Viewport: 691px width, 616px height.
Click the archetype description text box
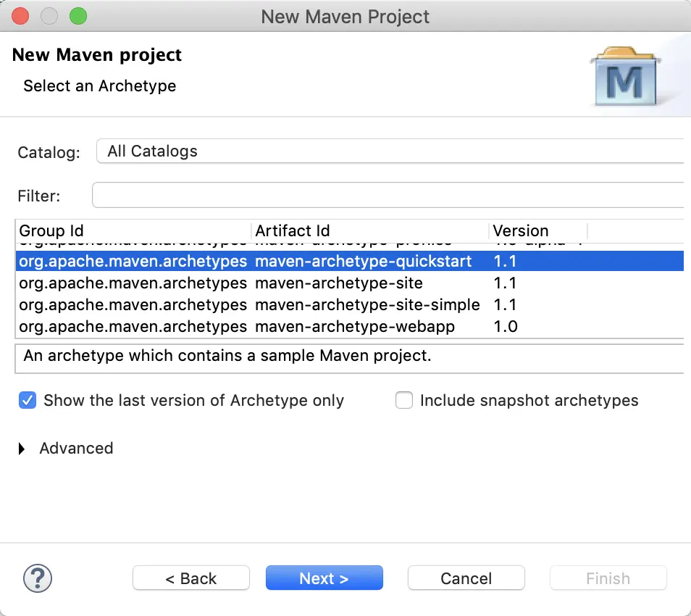pyautogui.click(x=349, y=359)
